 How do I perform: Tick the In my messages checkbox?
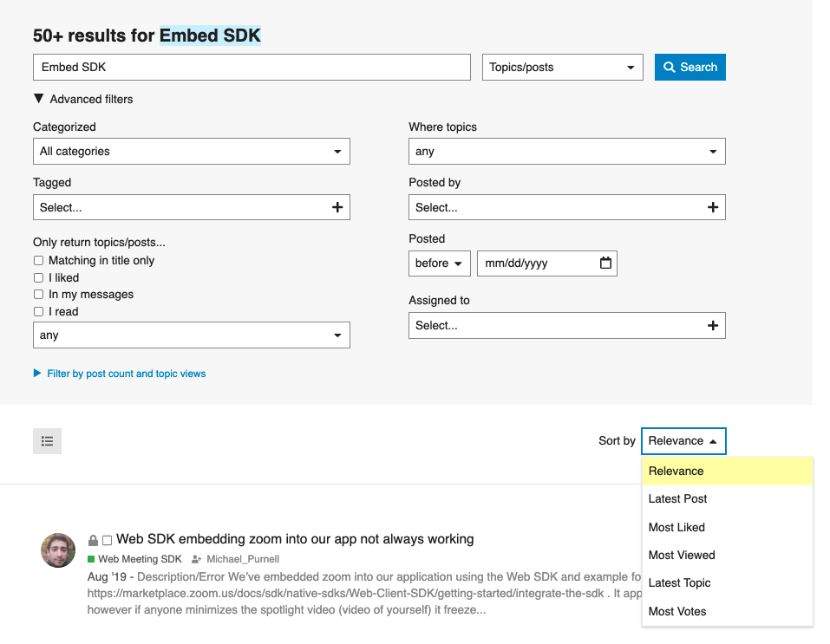pyautogui.click(x=38, y=295)
